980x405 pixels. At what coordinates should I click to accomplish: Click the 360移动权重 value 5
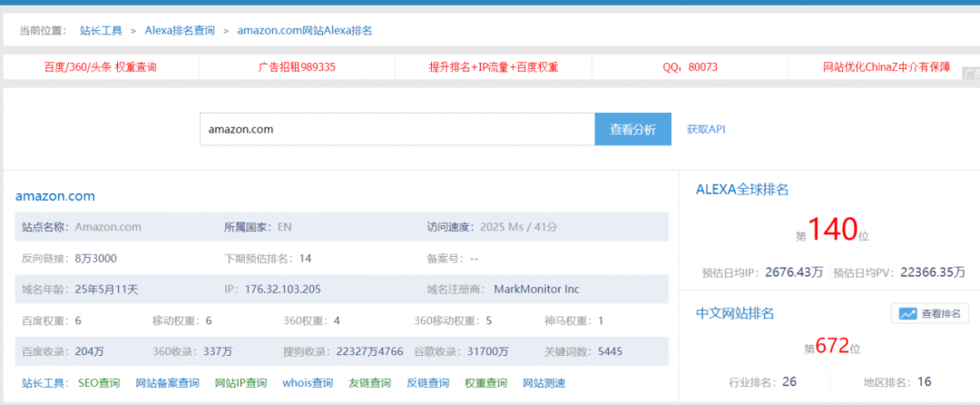point(489,321)
